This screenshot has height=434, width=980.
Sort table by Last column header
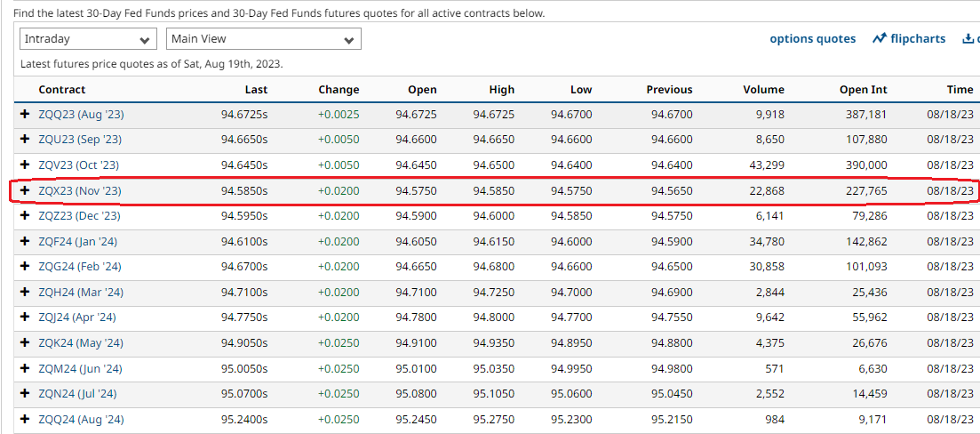click(256, 90)
